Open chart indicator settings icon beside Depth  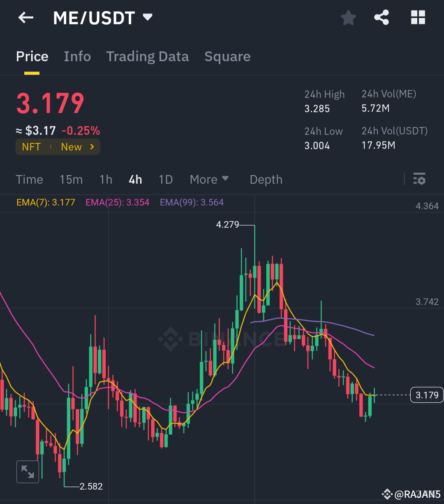click(419, 179)
